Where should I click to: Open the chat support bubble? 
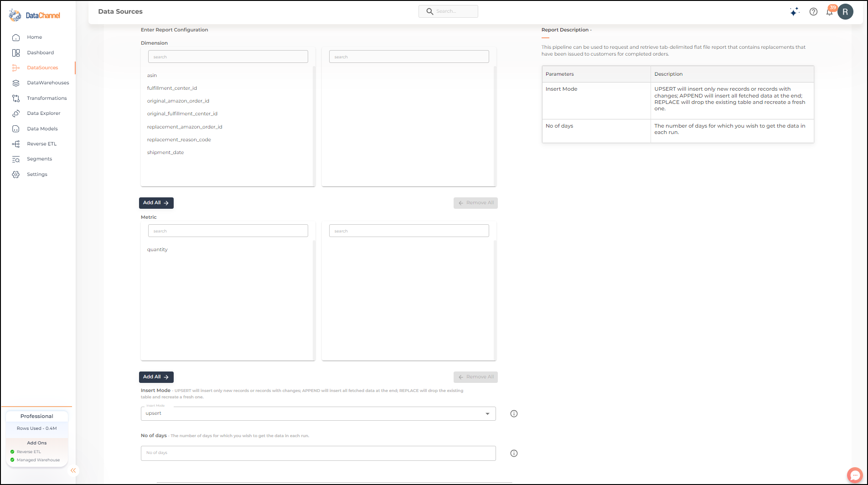[855, 475]
